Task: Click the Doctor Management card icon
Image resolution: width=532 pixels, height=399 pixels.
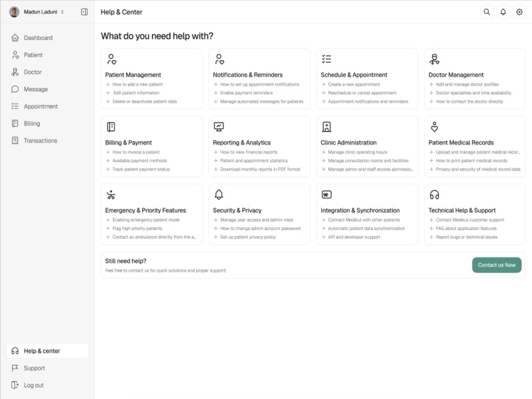Action: coord(434,59)
